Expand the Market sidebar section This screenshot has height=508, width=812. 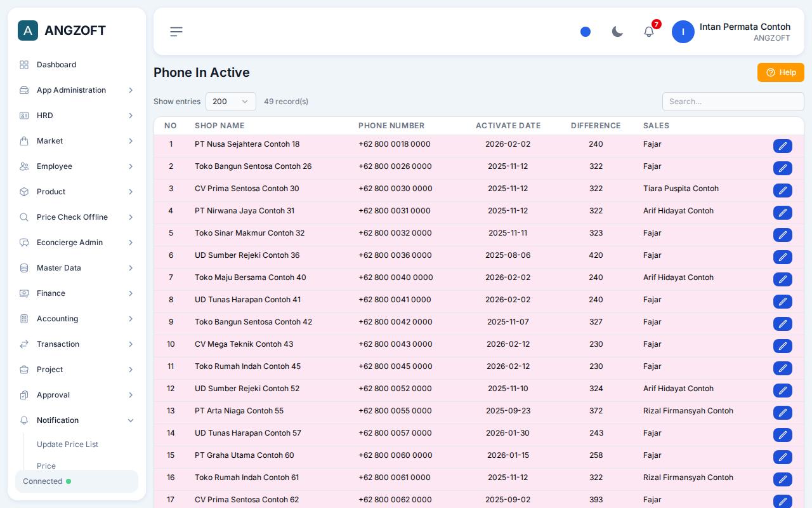(77, 141)
